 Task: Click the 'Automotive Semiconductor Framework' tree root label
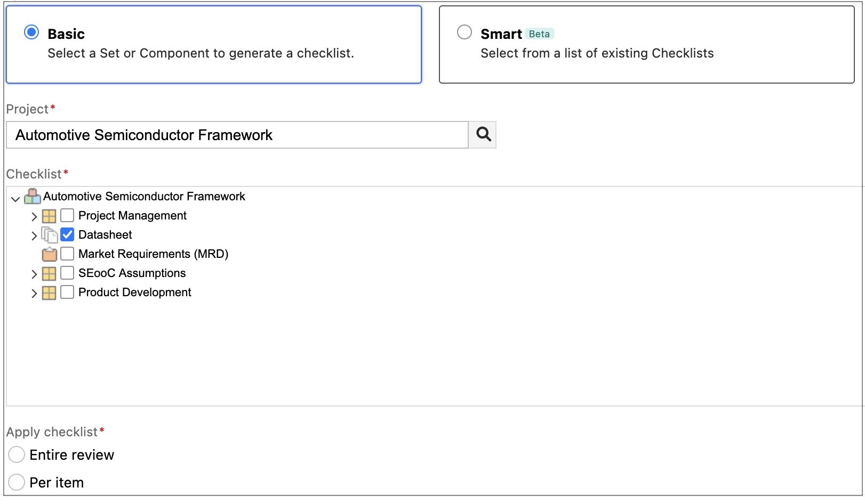(x=144, y=196)
